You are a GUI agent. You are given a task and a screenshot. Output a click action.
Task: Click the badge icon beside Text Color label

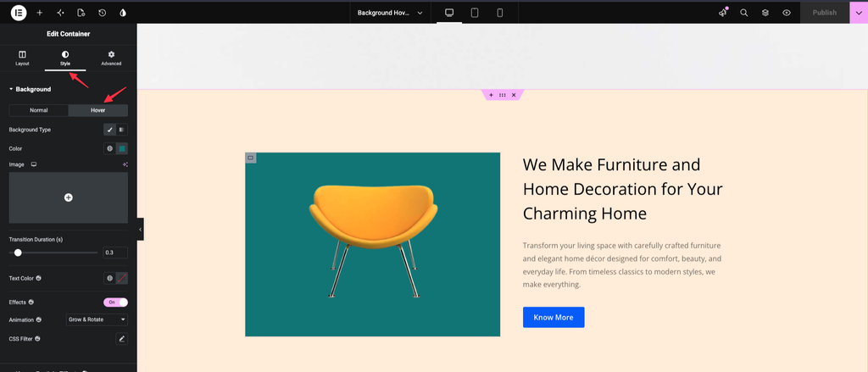[39, 278]
